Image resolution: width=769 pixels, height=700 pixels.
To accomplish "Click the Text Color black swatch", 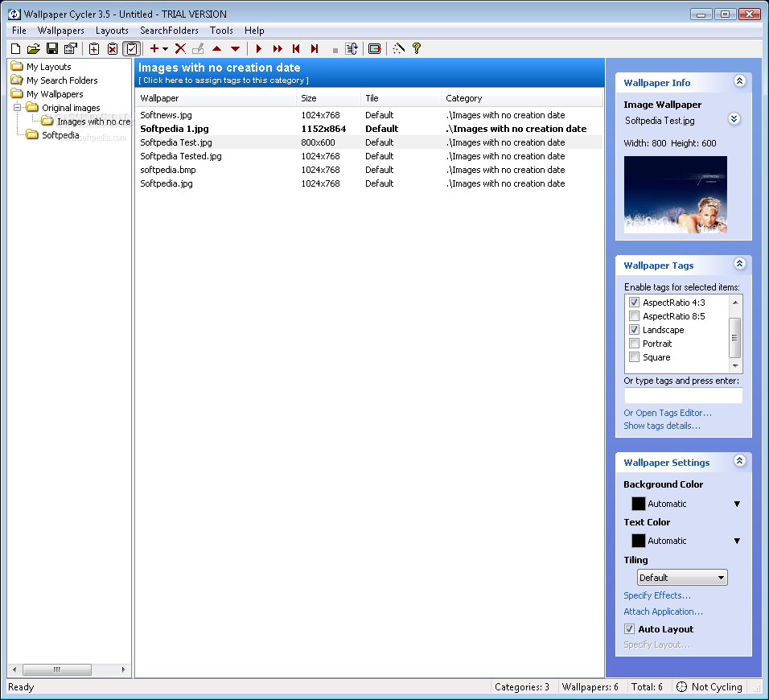I will [x=638, y=541].
